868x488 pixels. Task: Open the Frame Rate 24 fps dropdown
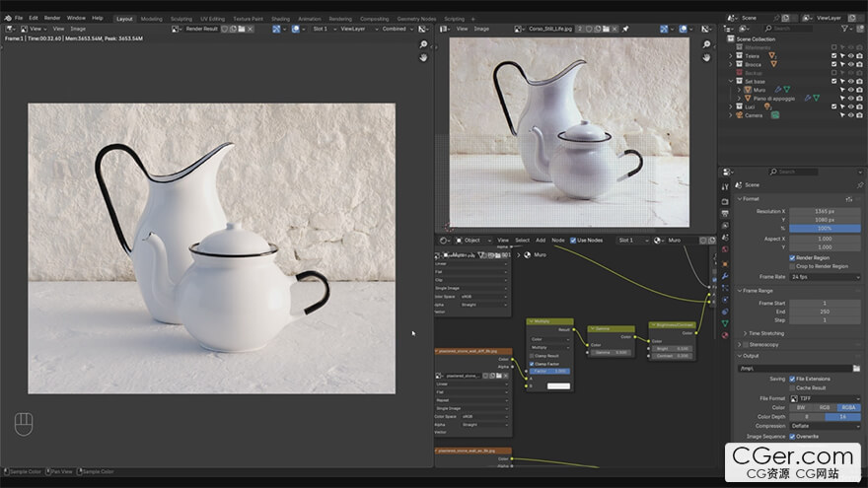click(824, 277)
